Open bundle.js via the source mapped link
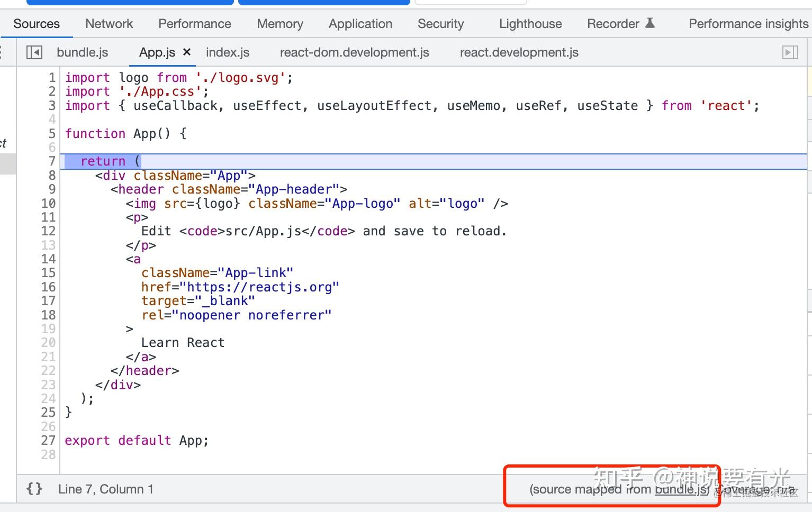The image size is (812, 512). click(679, 489)
